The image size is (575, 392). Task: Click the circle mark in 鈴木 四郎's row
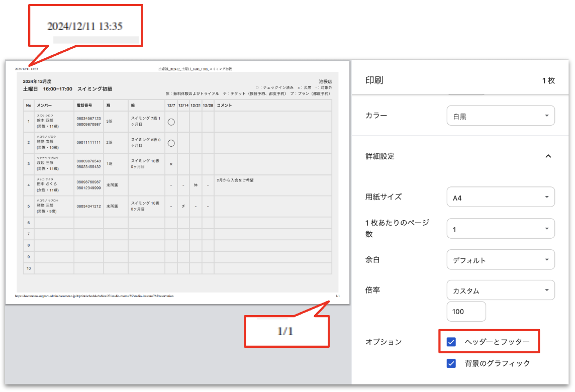[x=171, y=122]
